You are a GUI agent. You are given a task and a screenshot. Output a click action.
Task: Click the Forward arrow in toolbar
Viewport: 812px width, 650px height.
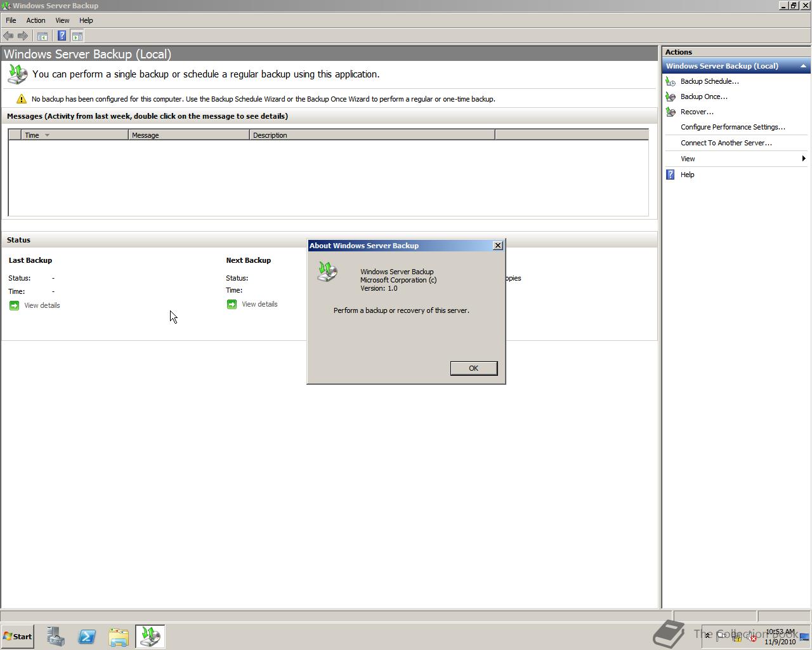(x=23, y=36)
